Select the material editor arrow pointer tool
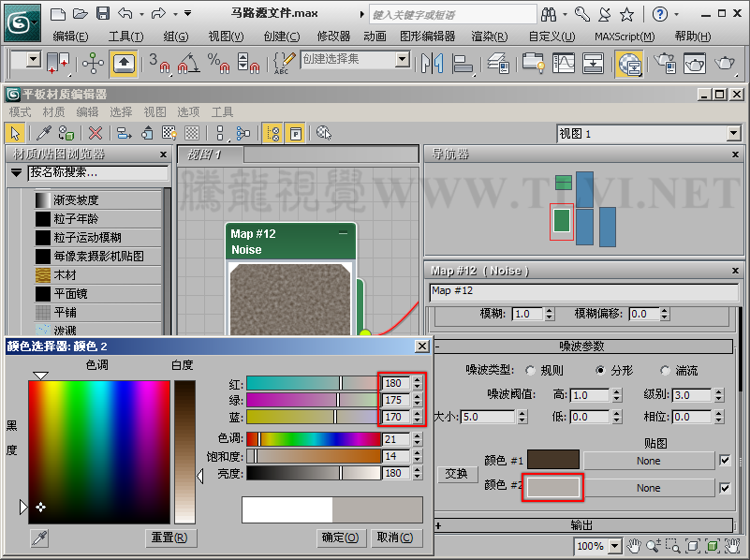Viewport: 750px width, 560px height. pyautogui.click(x=15, y=133)
